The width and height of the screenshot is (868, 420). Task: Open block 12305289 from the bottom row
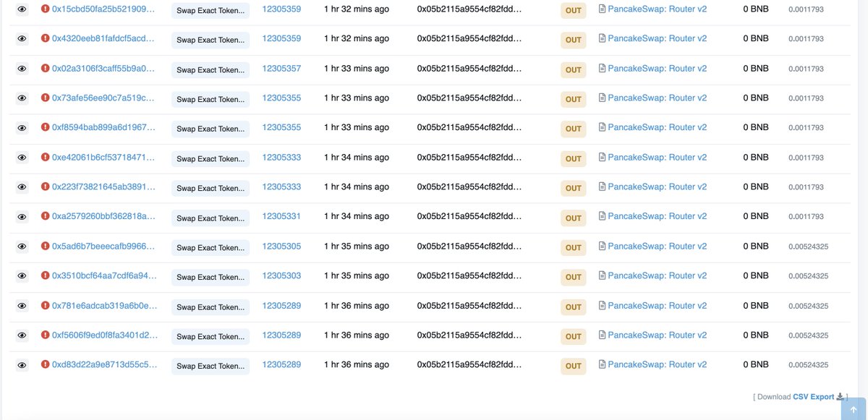pyautogui.click(x=281, y=364)
